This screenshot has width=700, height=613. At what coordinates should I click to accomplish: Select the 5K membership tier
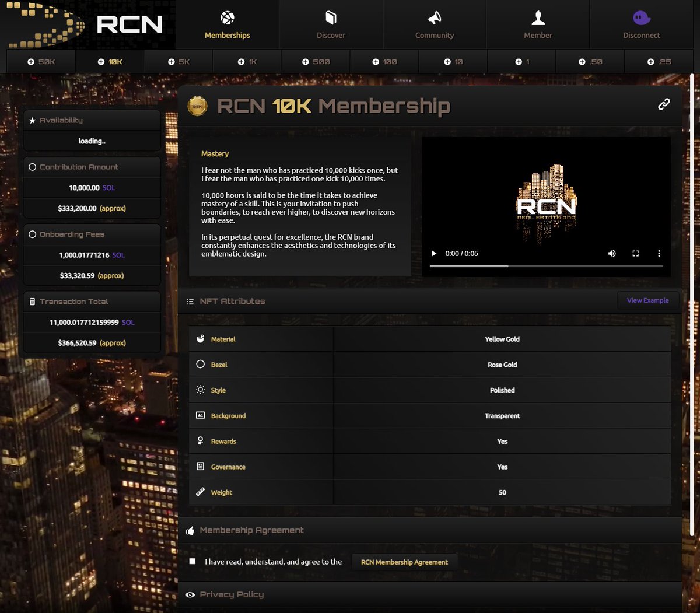pos(178,62)
